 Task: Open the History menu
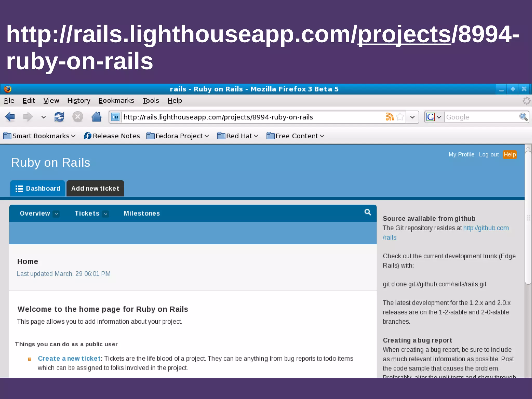pyautogui.click(x=79, y=101)
